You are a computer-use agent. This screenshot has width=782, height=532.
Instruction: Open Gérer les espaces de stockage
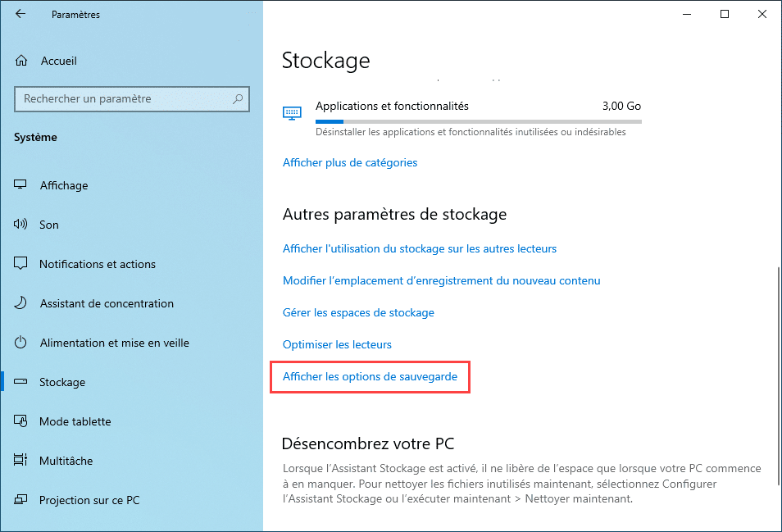(x=358, y=312)
